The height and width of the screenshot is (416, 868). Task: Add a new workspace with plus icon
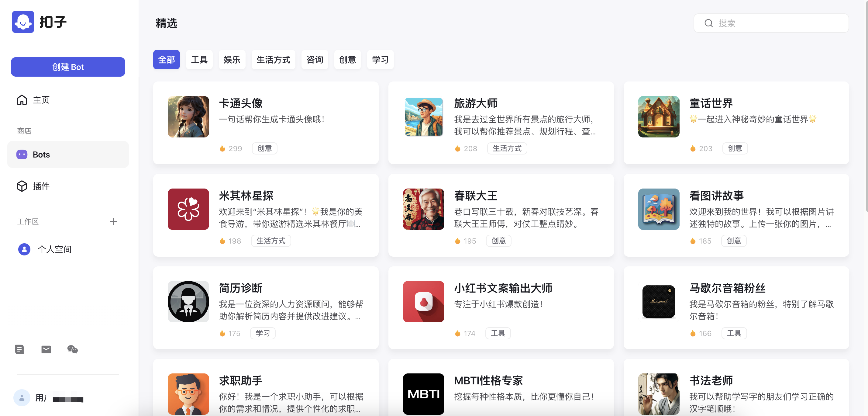click(114, 221)
